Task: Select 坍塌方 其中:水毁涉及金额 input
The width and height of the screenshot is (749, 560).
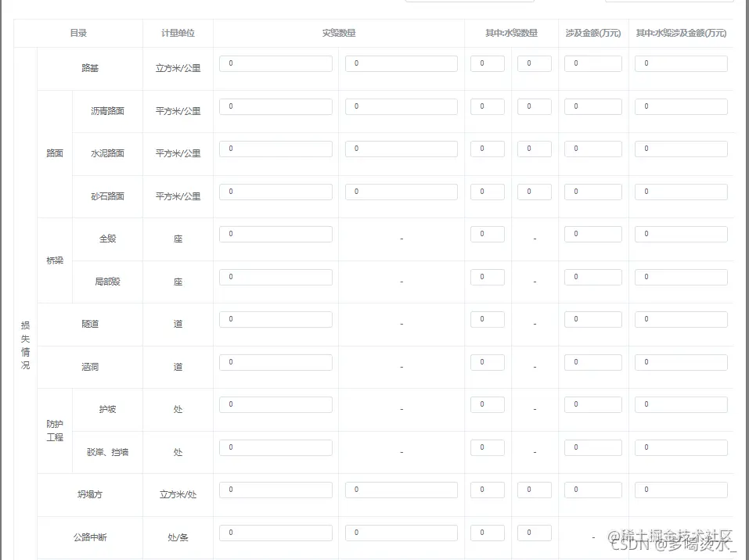Action: point(681,490)
